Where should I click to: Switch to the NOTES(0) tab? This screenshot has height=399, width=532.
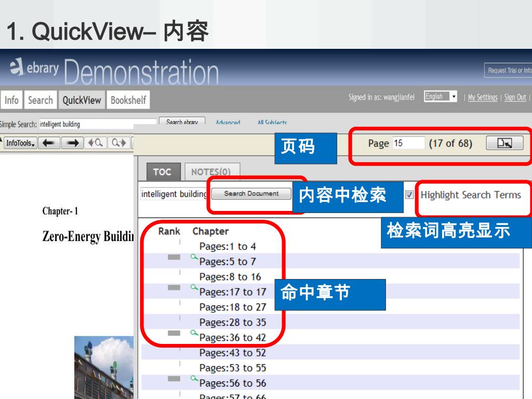coord(212,172)
